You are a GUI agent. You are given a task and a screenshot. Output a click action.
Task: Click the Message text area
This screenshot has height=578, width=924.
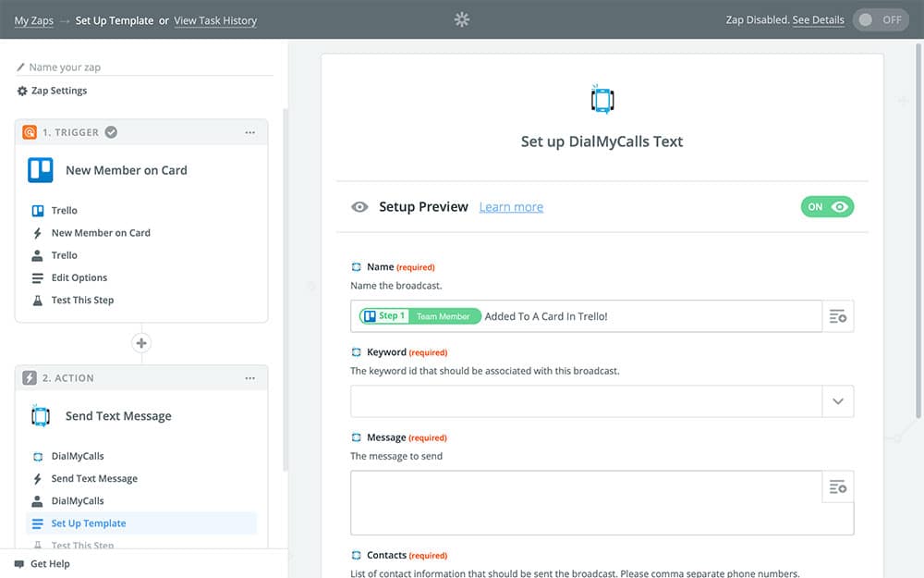[586, 503]
